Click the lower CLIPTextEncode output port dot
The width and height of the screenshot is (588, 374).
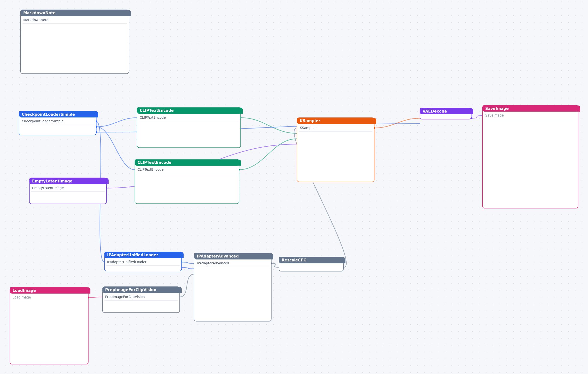(239, 170)
